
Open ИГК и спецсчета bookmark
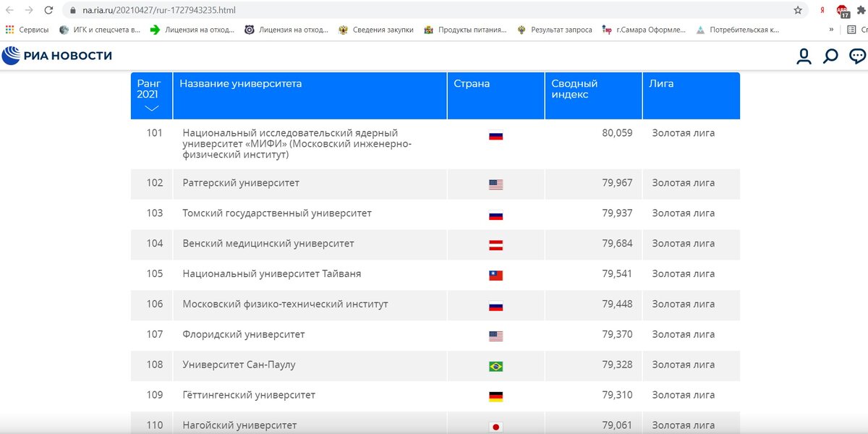[100, 30]
